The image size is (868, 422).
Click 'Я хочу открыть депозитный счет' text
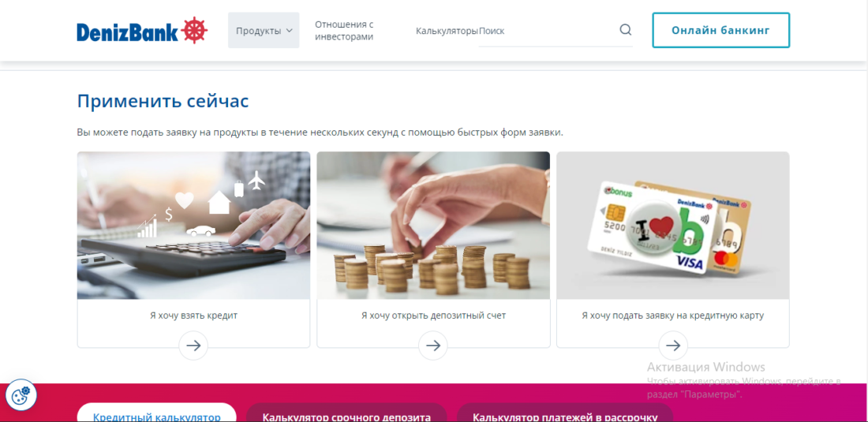[x=433, y=316]
